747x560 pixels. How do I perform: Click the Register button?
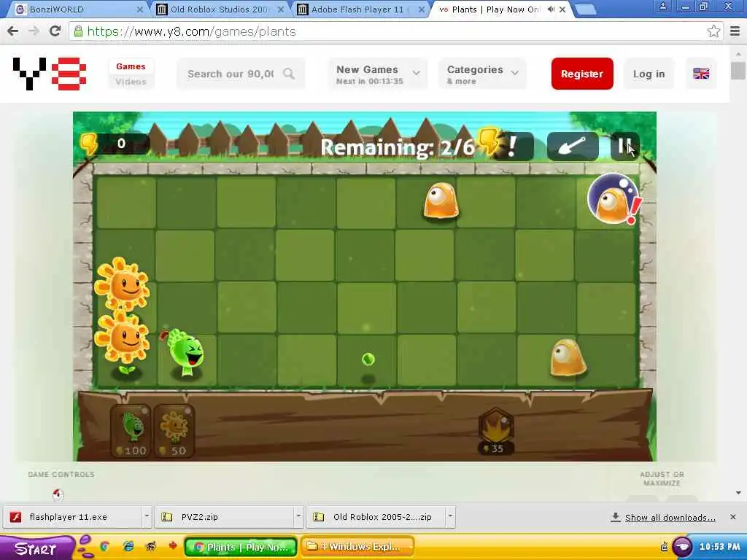(x=581, y=74)
